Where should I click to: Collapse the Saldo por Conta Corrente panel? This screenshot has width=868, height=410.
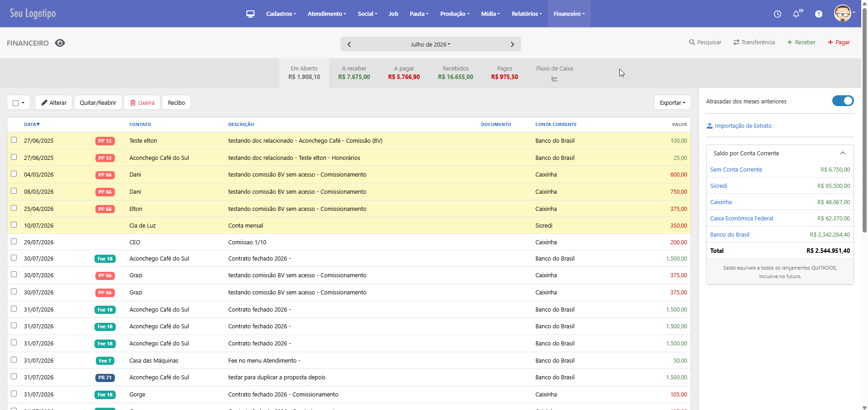[x=843, y=153]
